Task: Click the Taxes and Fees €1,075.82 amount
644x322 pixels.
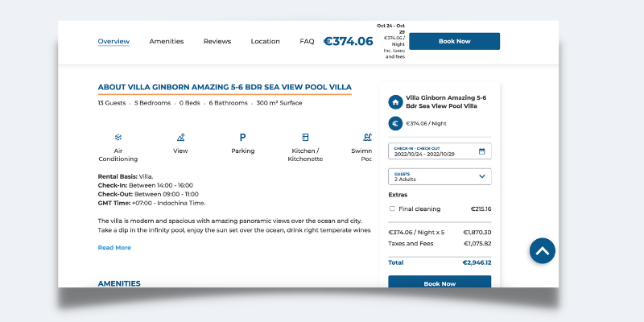Action: (x=477, y=244)
